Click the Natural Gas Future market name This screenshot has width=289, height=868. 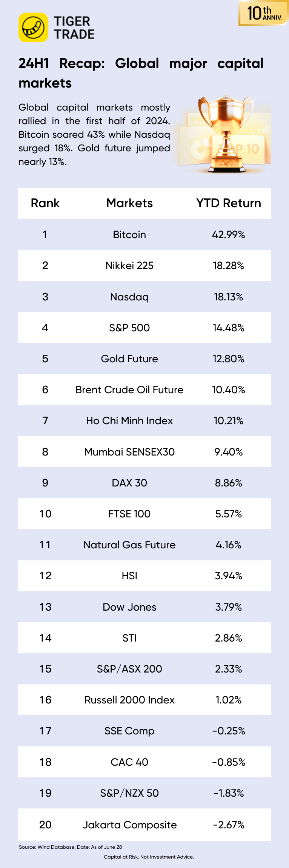pos(129,545)
